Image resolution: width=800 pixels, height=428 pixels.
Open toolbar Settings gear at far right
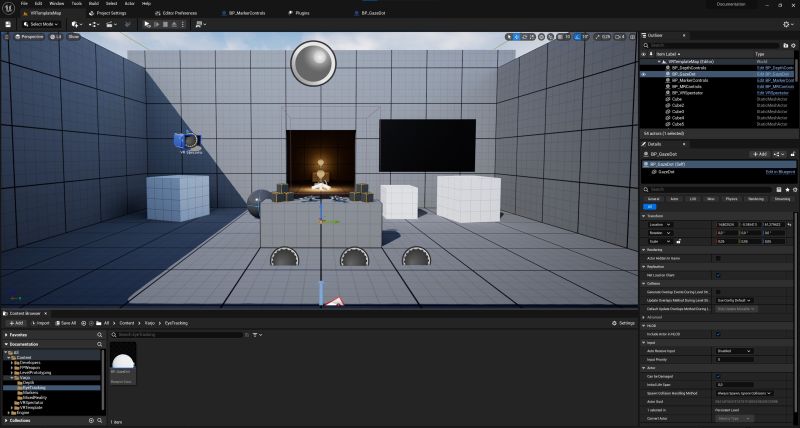pos(788,24)
